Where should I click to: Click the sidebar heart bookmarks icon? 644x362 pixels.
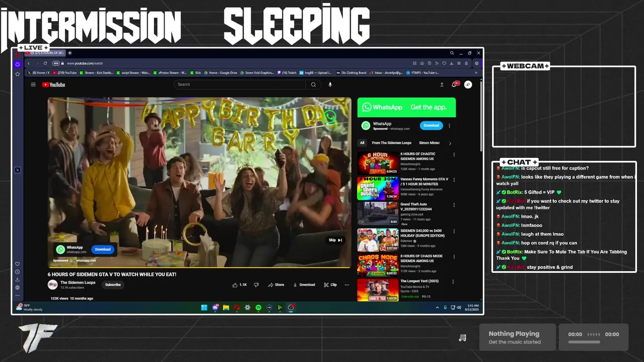click(x=18, y=264)
